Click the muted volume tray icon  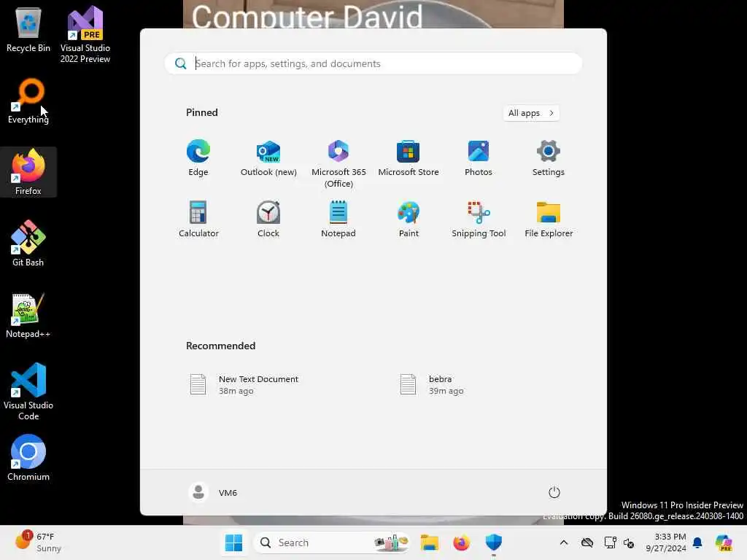pos(628,542)
